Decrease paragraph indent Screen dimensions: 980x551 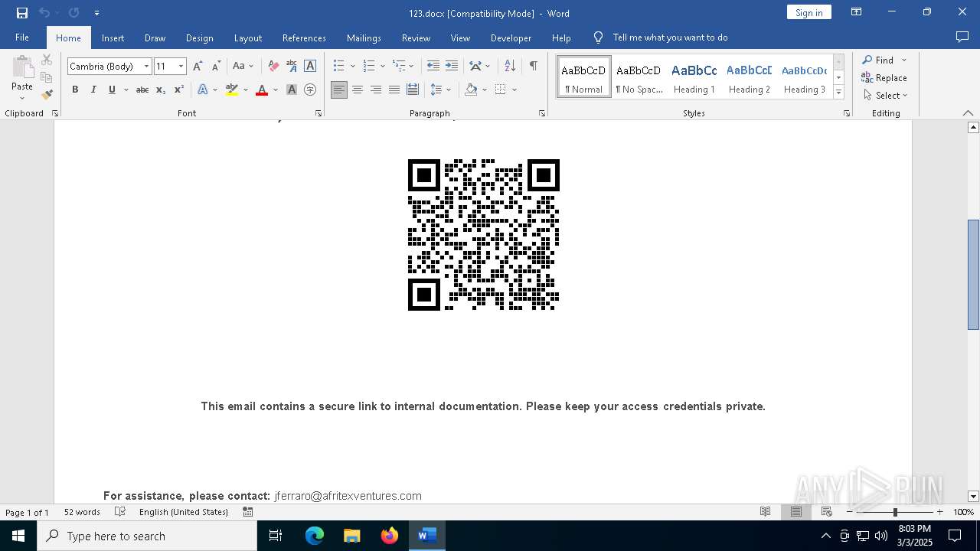tap(433, 67)
